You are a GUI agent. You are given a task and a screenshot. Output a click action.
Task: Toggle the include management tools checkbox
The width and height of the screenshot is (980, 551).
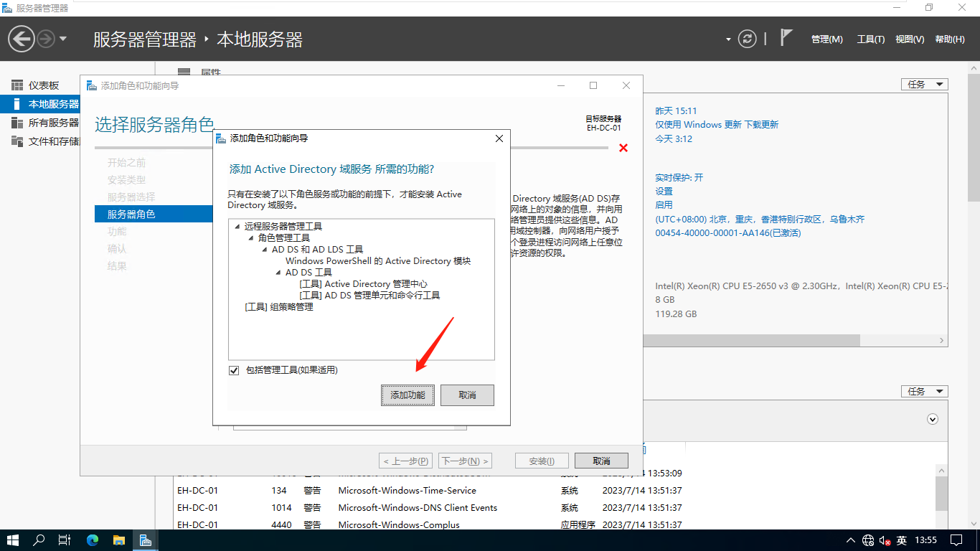click(234, 370)
